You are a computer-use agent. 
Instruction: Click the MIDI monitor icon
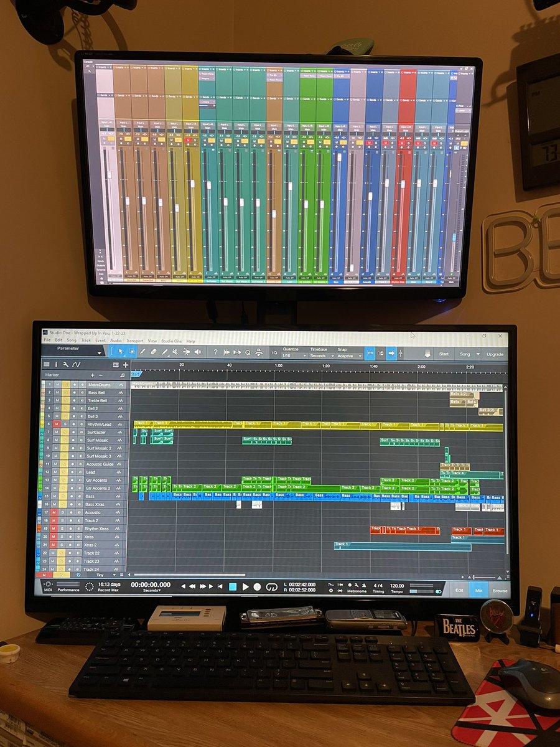tap(48, 585)
